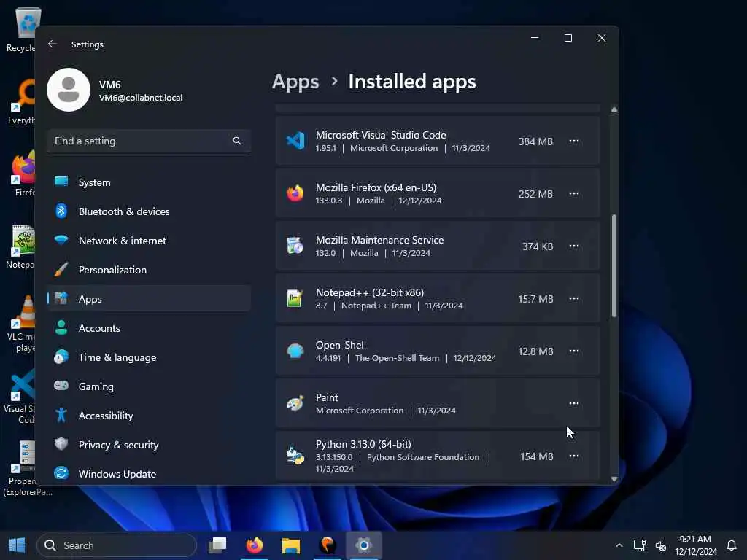
Task: Click the search magnifier in Find a setting
Action: click(x=237, y=141)
